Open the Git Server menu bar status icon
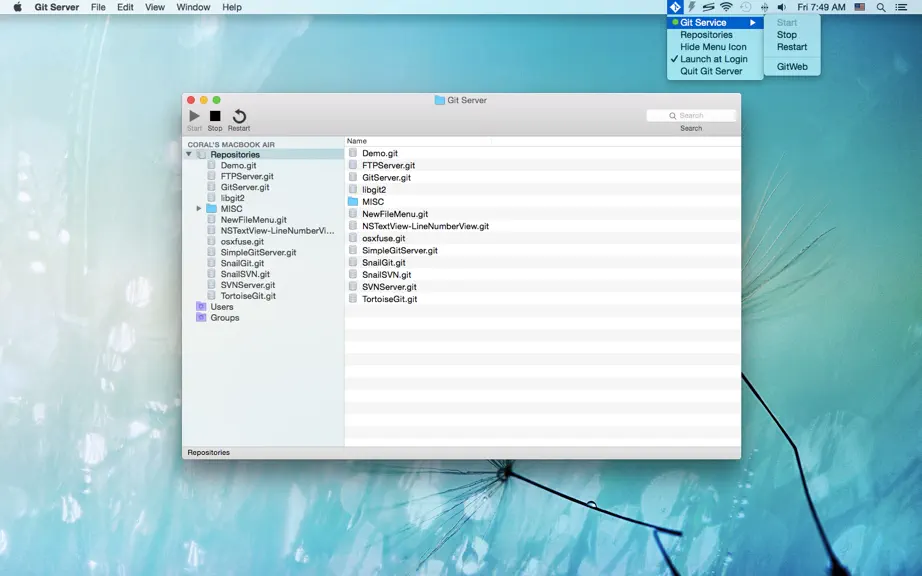 tap(675, 7)
